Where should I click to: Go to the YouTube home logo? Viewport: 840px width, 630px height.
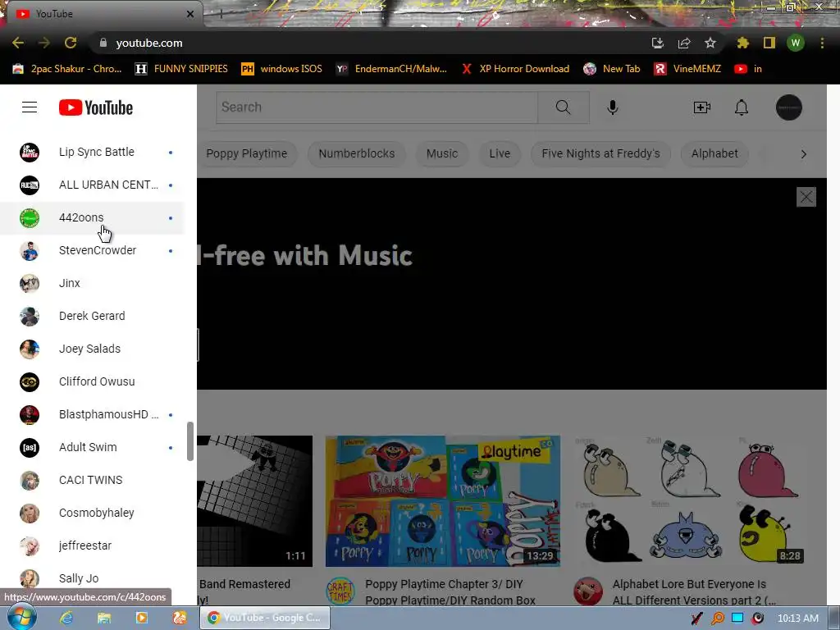click(x=96, y=107)
